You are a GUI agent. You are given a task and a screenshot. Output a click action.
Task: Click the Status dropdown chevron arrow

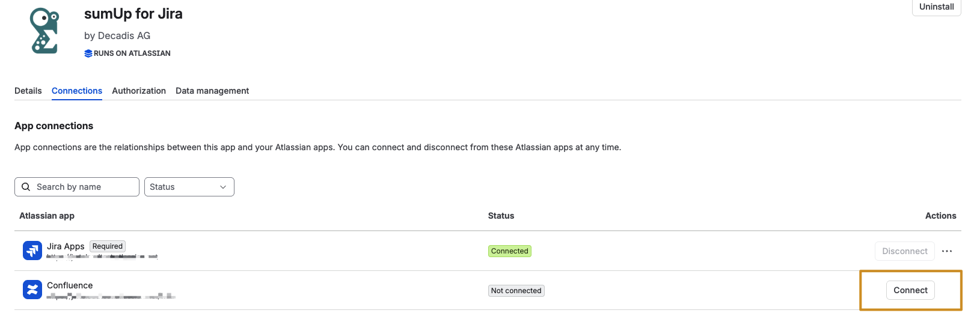(x=223, y=187)
